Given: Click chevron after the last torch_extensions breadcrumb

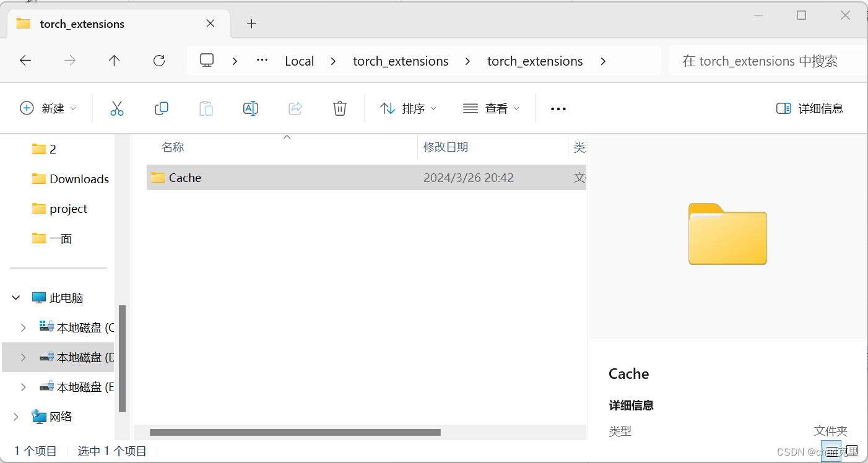Looking at the screenshot, I should click(603, 61).
